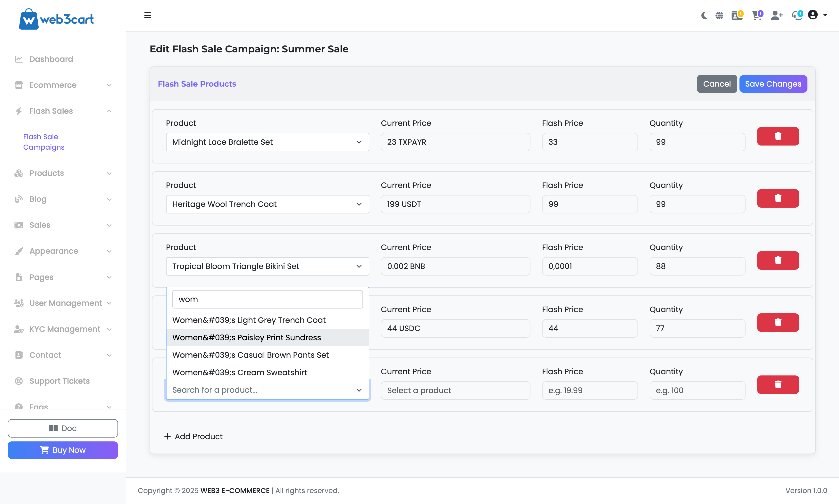Delete the Tropical Bloom Bikini Set row
The height and width of the screenshot is (504, 839).
click(778, 260)
